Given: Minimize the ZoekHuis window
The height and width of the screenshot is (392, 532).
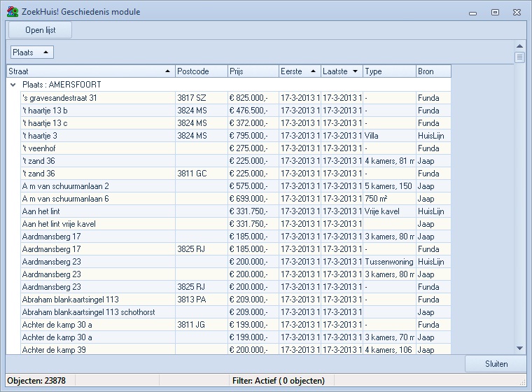Looking at the screenshot, I should click(474, 12).
